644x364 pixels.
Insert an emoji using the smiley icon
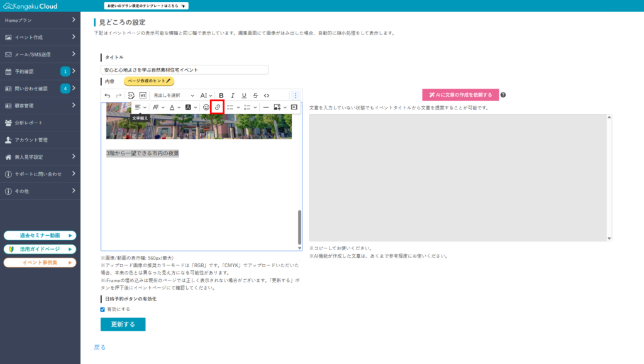(206, 108)
